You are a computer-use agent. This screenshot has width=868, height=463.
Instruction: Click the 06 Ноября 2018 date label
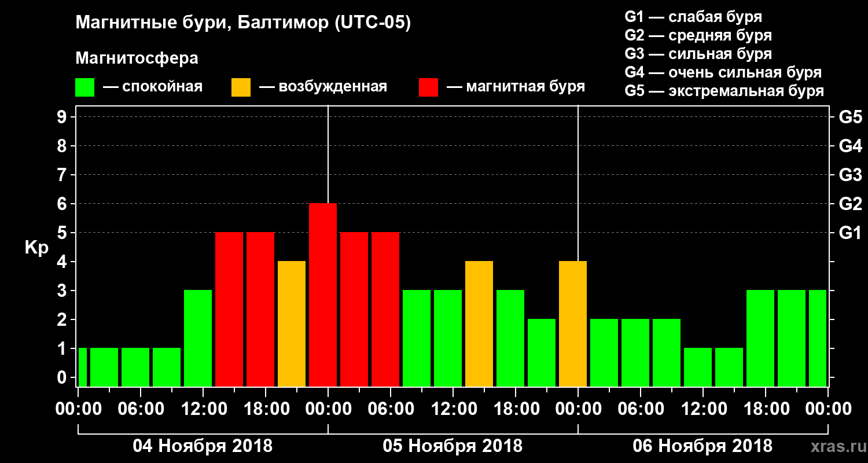[703, 446]
